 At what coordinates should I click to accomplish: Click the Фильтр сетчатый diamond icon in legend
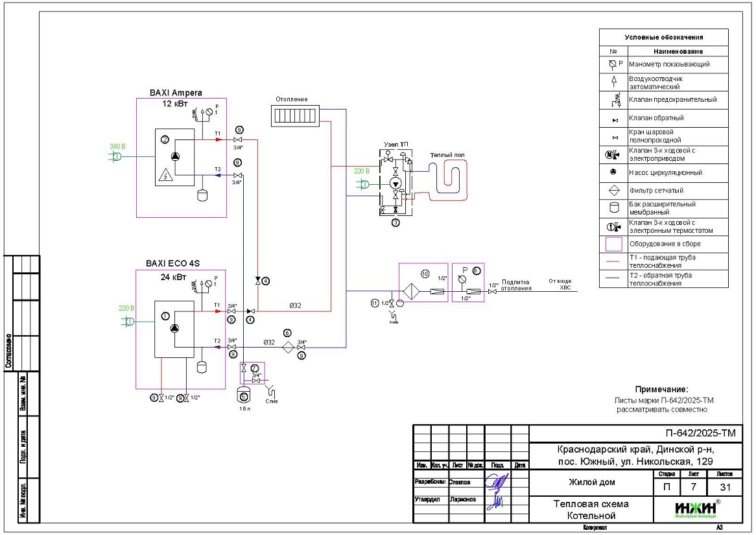click(613, 191)
